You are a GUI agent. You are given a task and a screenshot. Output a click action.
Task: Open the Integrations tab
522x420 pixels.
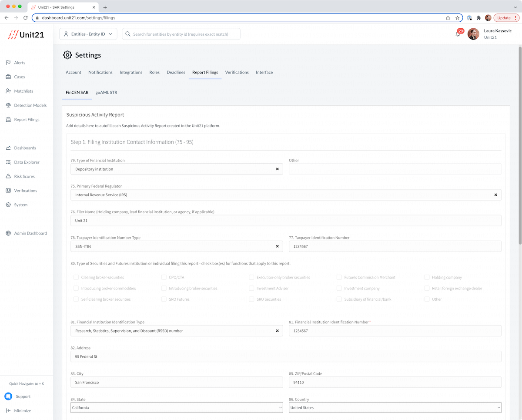coord(131,72)
